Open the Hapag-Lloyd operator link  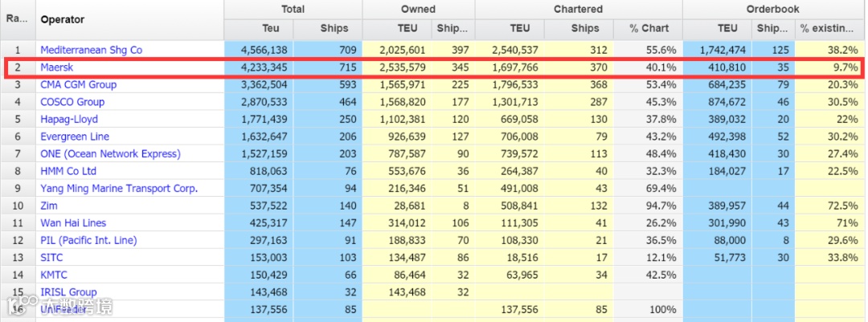tap(71, 119)
